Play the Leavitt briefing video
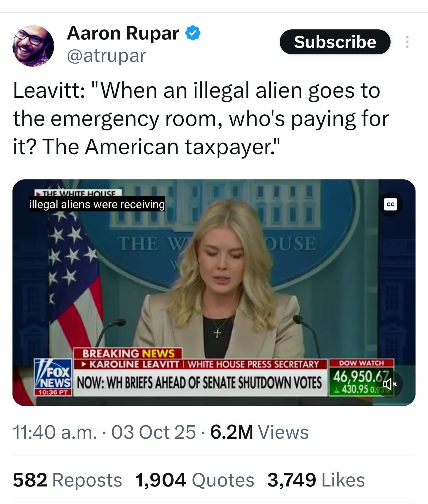Viewport: 428px width, 504px height. (x=214, y=293)
